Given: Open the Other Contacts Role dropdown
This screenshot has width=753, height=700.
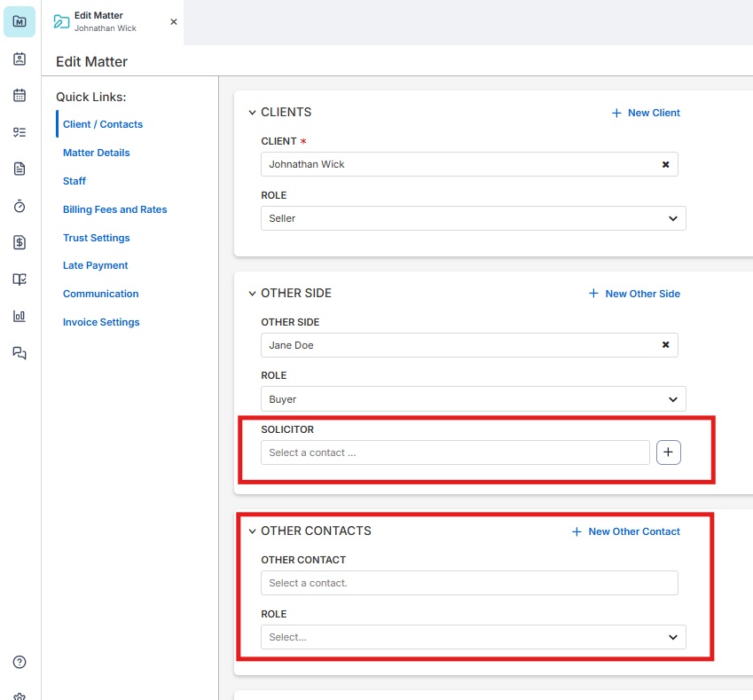Looking at the screenshot, I should pyautogui.click(x=473, y=637).
